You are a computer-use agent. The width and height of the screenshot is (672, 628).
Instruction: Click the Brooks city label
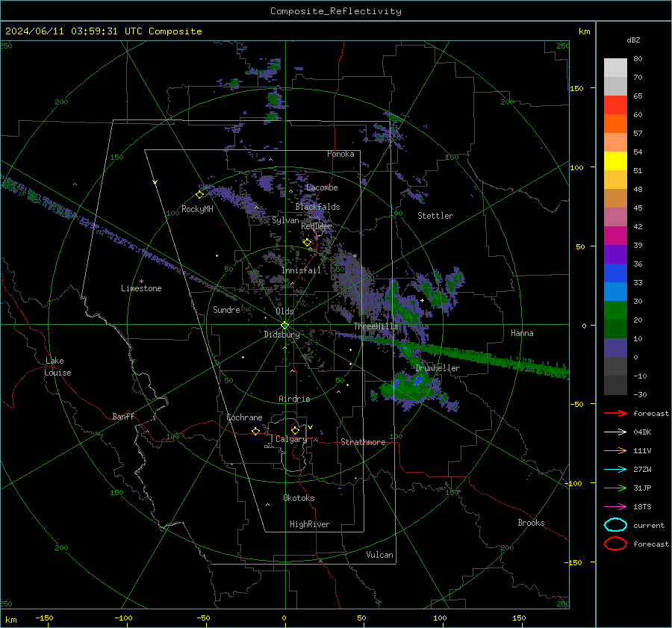(531, 523)
